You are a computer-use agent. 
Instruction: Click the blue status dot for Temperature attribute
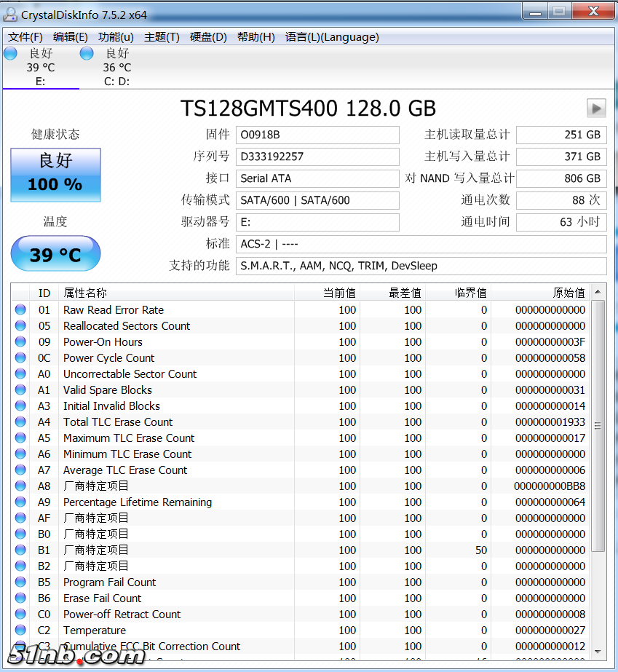coord(22,630)
